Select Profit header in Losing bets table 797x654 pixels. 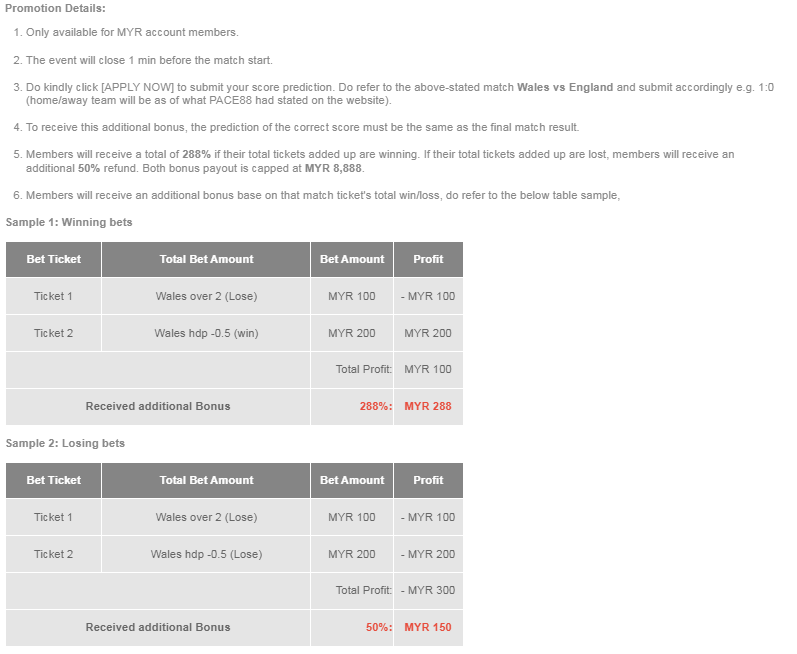(428, 480)
